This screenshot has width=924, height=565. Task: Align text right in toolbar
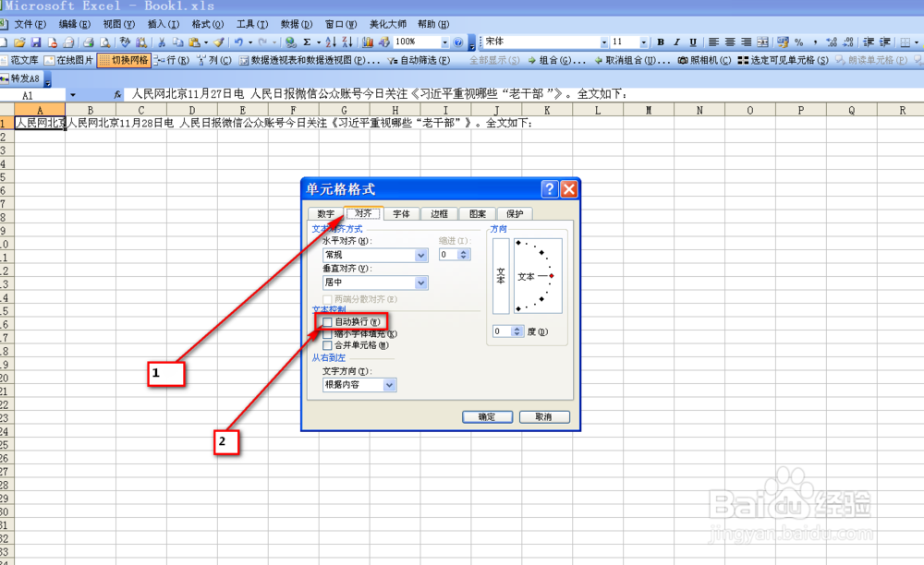(746, 42)
